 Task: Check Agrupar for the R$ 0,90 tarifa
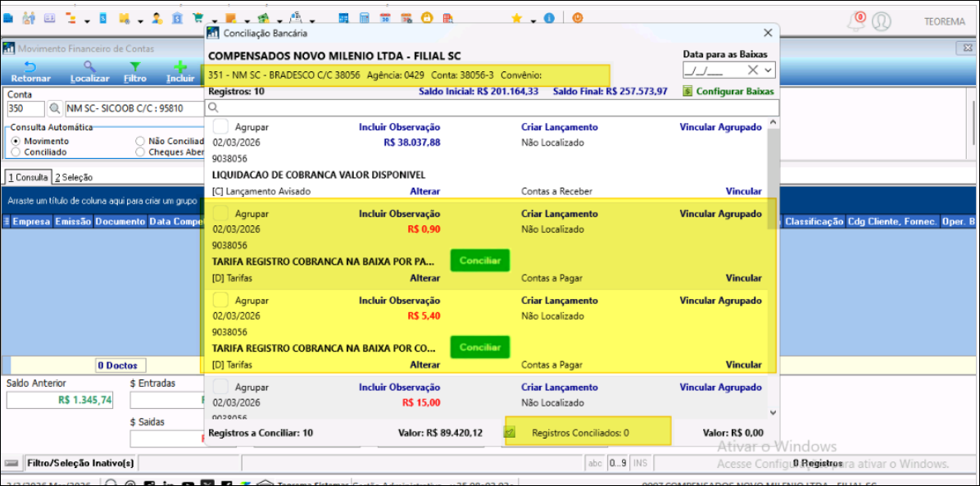pyautogui.click(x=220, y=214)
